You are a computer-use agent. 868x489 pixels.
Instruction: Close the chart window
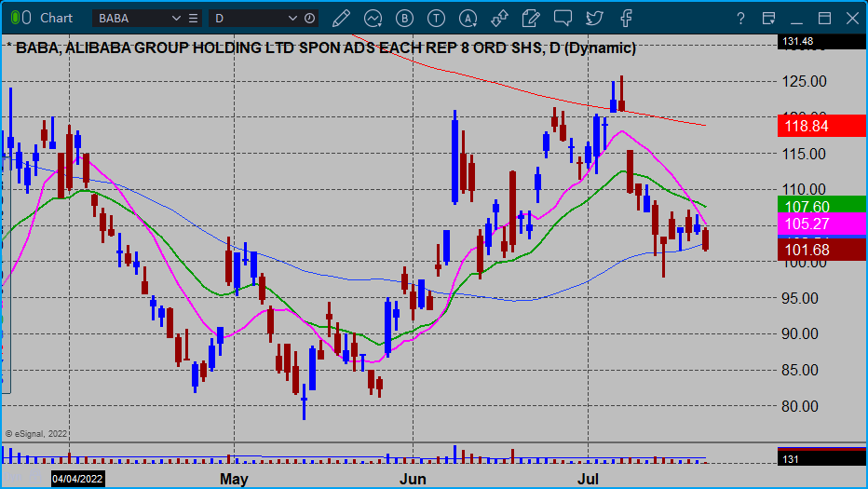pos(853,19)
